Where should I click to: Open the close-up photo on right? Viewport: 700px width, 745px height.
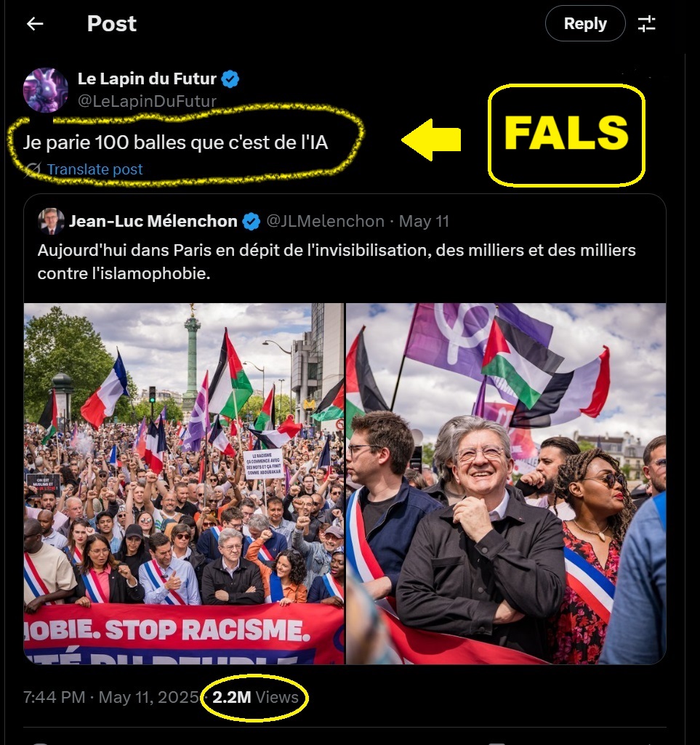[506, 483]
